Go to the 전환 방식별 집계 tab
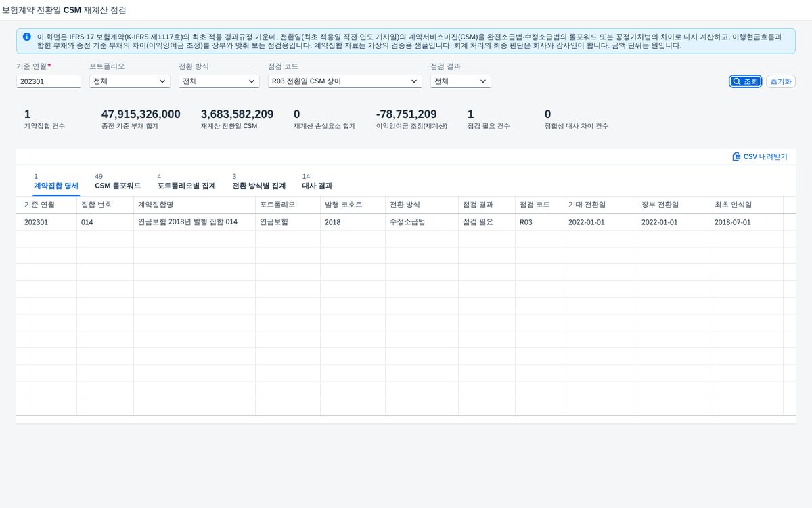 click(x=258, y=182)
